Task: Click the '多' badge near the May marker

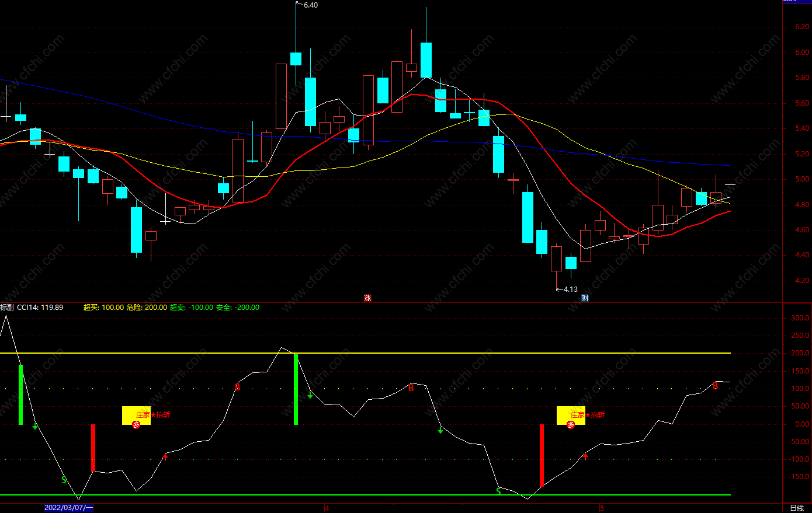Action: coord(571,425)
